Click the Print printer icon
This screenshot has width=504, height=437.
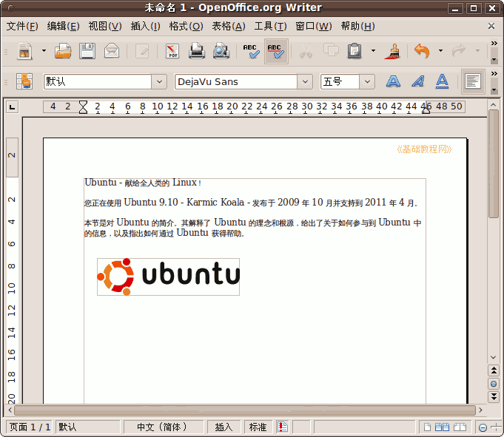coord(197,51)
